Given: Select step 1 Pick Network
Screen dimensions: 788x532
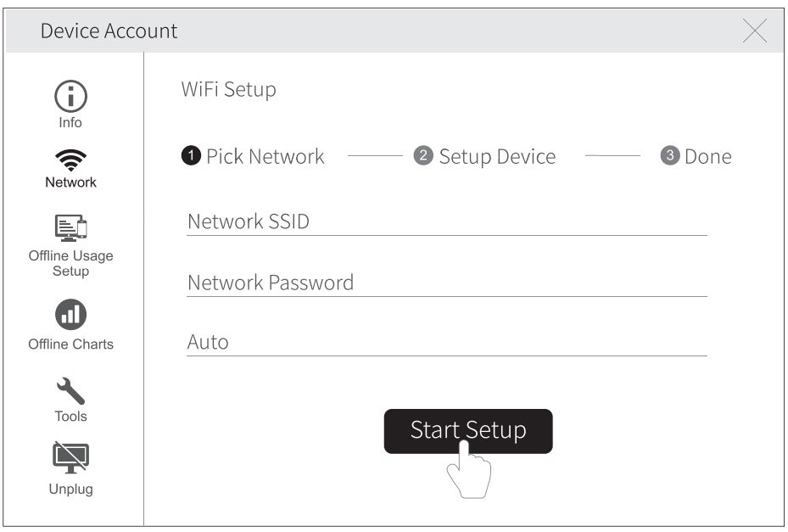Looking at the screenshot, I should click(x=254, y=156).
